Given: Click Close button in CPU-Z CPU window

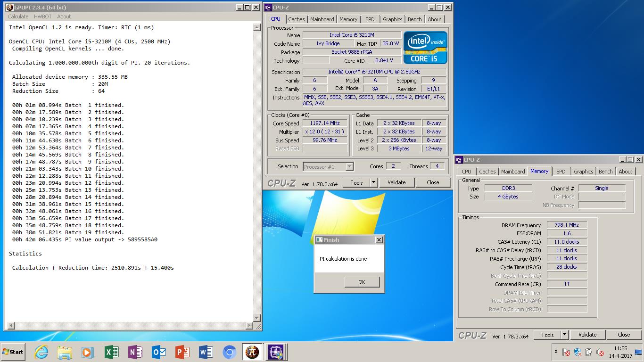Looking at the screenshot, I should click(x=433, y=182).
